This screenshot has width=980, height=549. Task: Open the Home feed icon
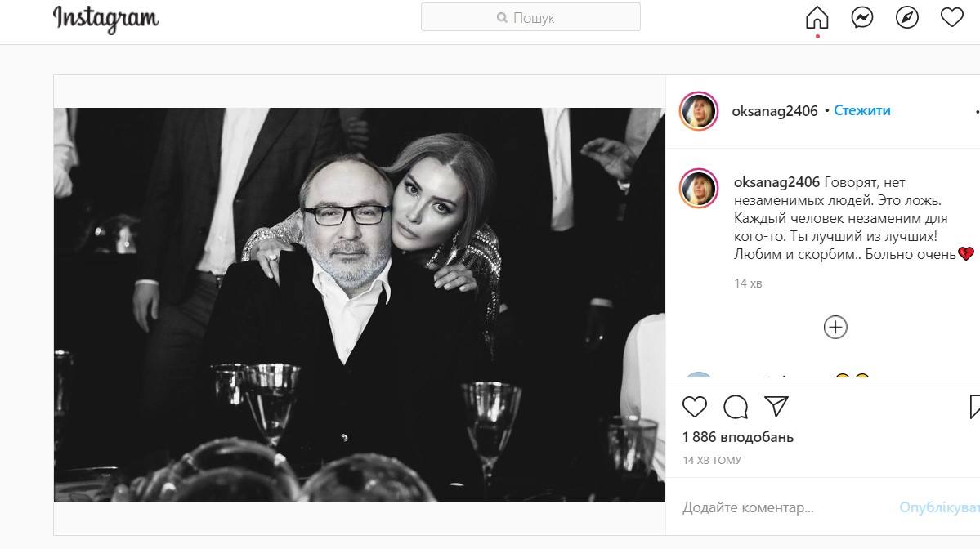(x=817, y=18)
